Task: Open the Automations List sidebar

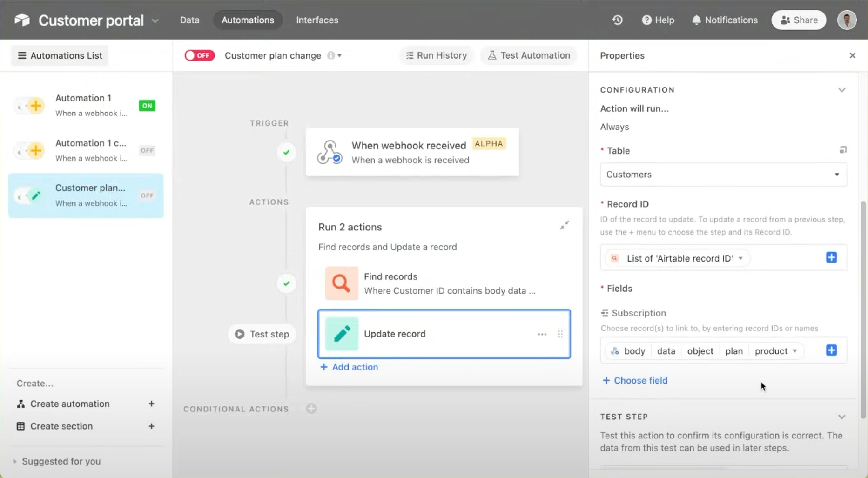Action: click(59, 55)
